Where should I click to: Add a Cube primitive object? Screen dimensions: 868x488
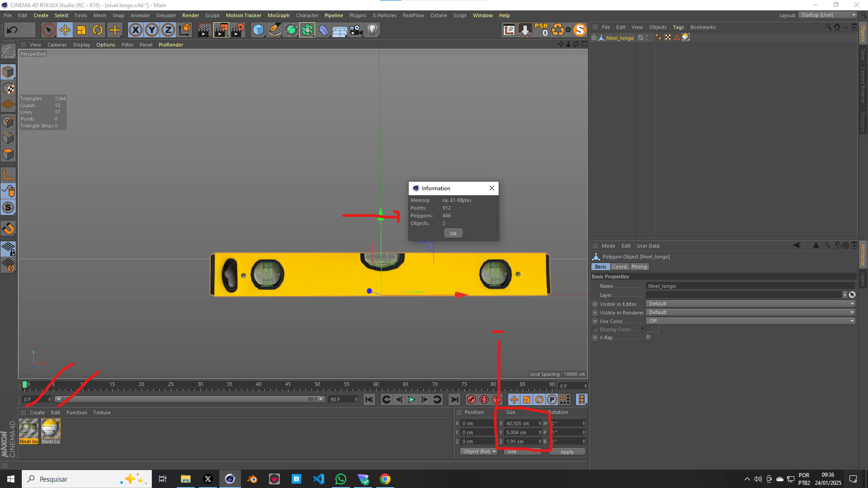258,30
